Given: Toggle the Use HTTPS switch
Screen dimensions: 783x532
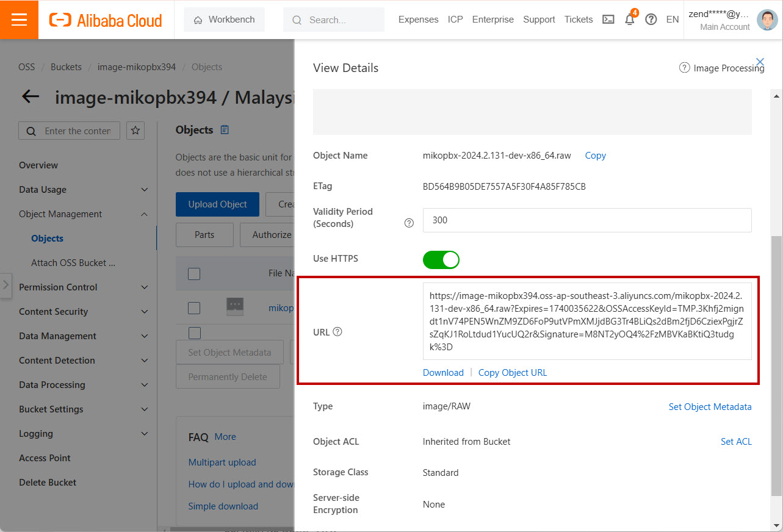Looking at the screenshot, I should [441, 259].
